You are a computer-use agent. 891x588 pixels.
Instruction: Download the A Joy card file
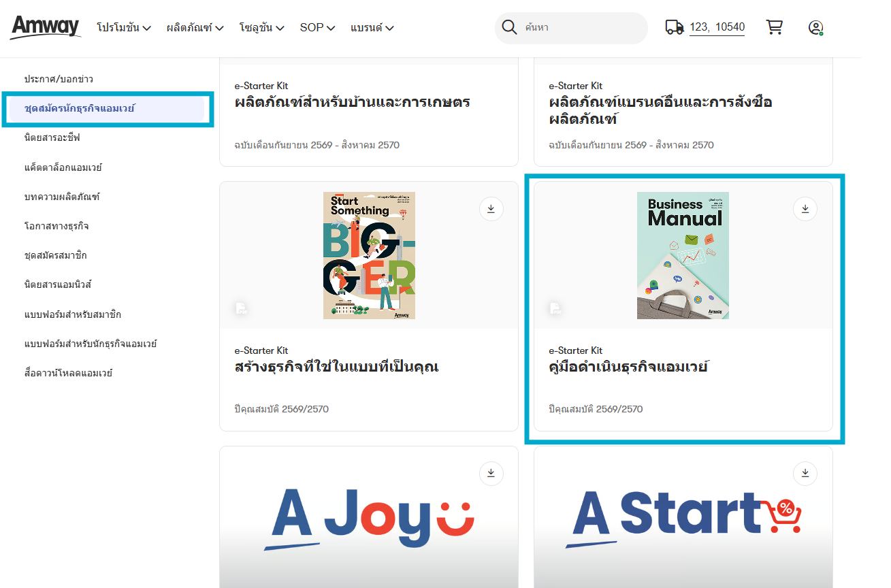[x=491, y=474]
